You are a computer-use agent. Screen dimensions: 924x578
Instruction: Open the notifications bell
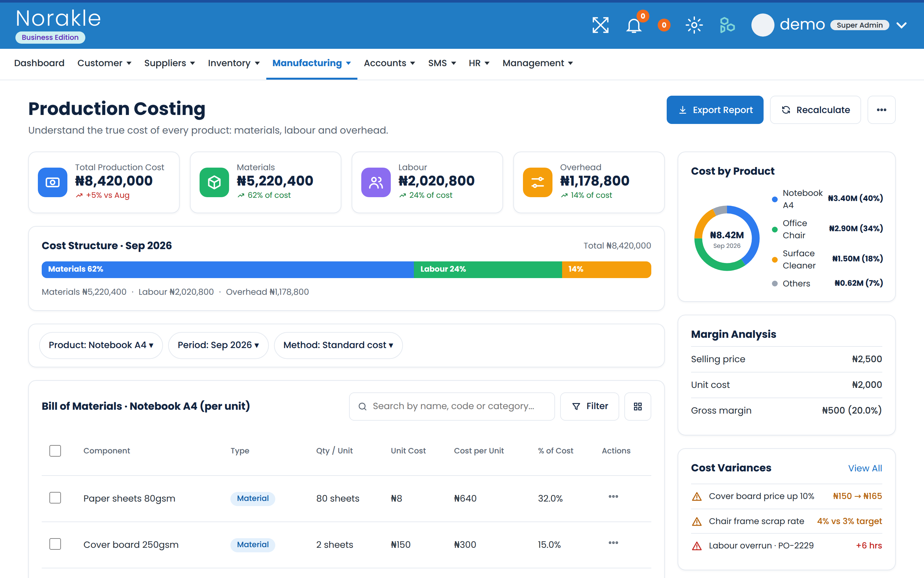point(634,25)
